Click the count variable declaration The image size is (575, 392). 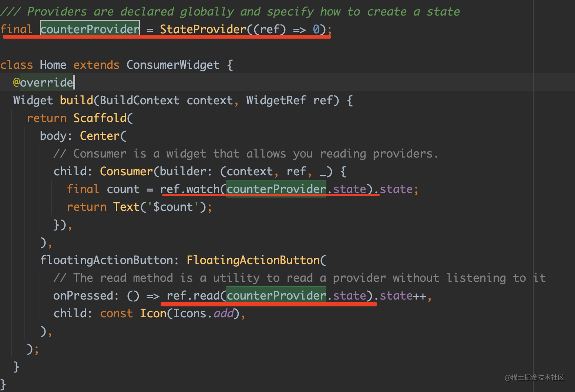(123, 189)
